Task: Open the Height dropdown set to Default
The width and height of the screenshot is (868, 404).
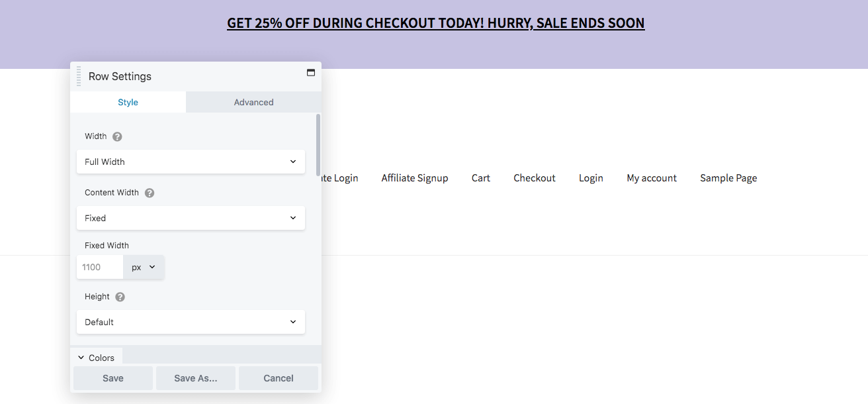Action: [191, 322]
